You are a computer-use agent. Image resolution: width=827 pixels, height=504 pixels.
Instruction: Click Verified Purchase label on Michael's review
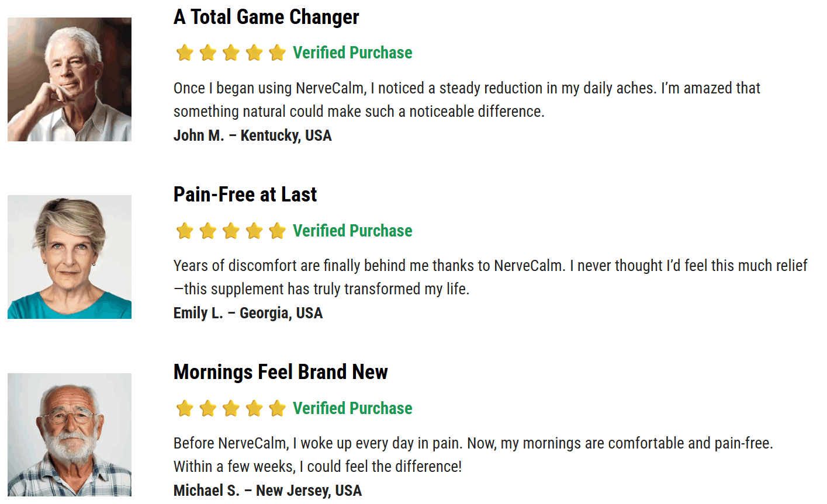click(x=352, y=408)
